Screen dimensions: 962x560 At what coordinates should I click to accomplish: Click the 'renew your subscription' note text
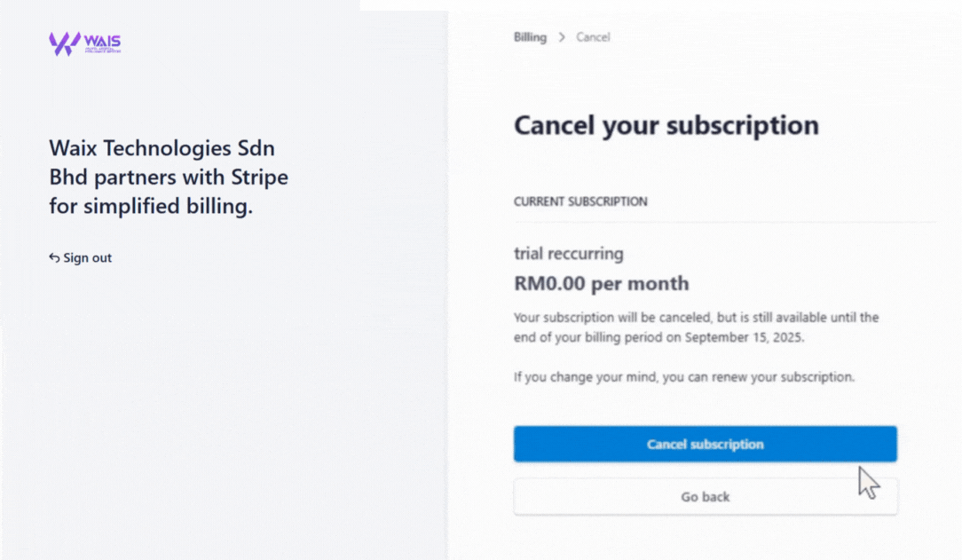point(683,377)
